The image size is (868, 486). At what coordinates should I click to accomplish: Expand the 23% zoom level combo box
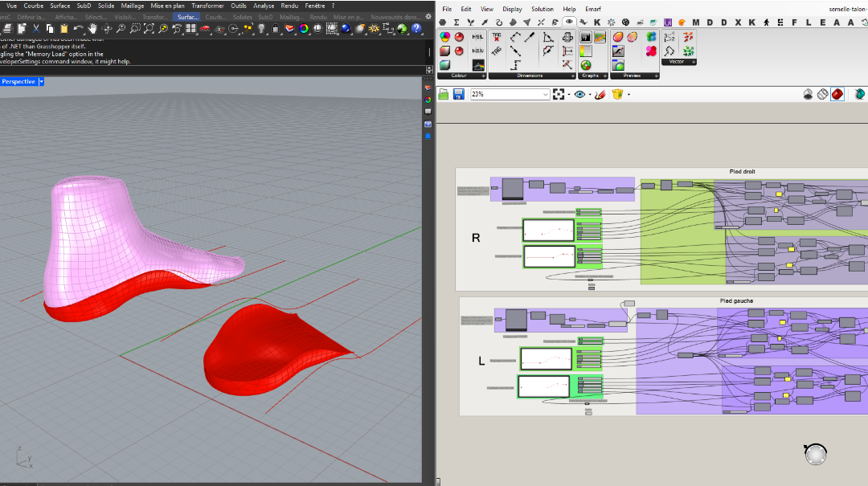546,94
